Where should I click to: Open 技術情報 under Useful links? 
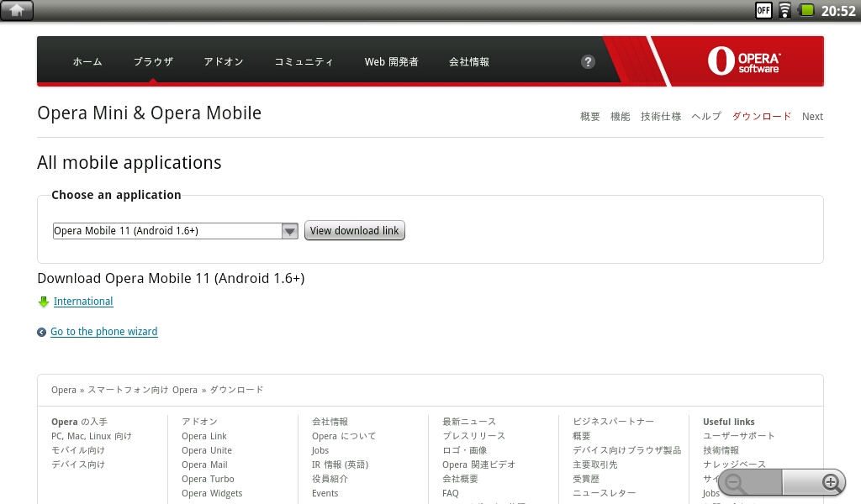(721, 450)
